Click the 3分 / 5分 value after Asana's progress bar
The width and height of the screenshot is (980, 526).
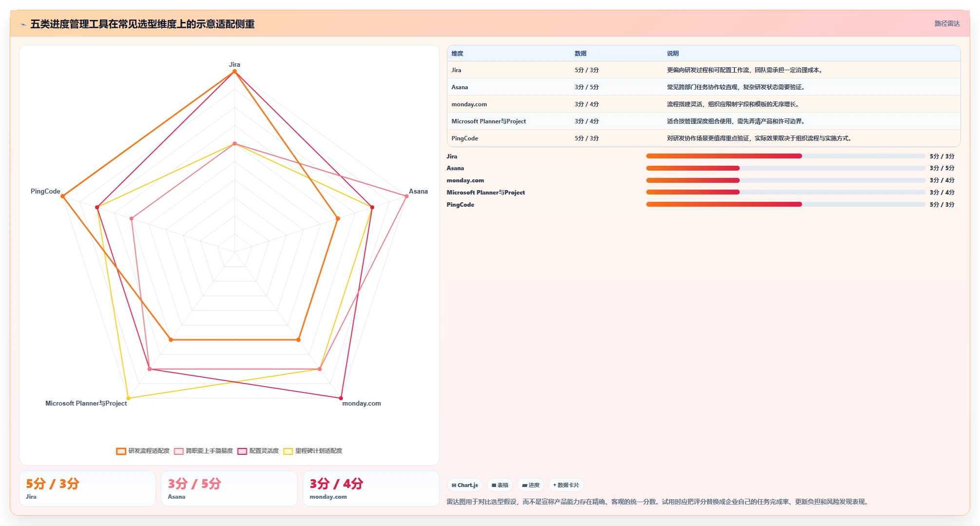click(x=942, y=168)
